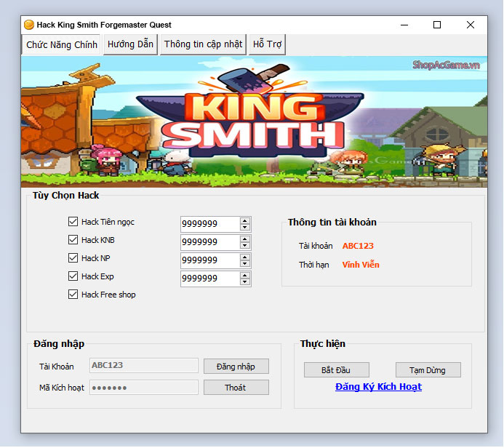Open the Đăng Ký Kích Hoạt link
The height and width of the screenshot is (448, 504).
click(378, 387)
